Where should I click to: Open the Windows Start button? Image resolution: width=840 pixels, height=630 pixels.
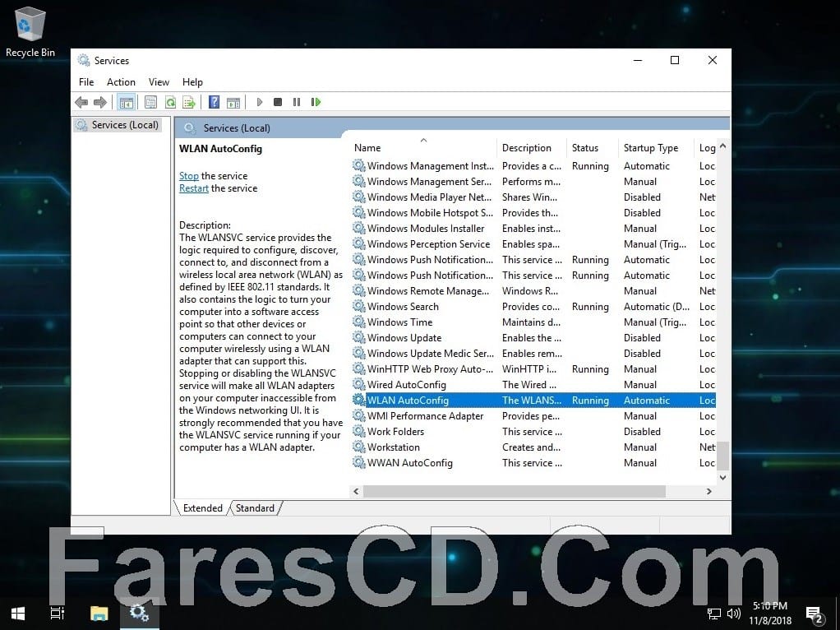pos(18,613)
